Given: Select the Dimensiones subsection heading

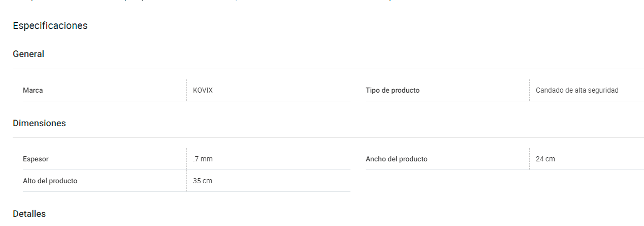Looking at the screenshot, I should 39,123.
